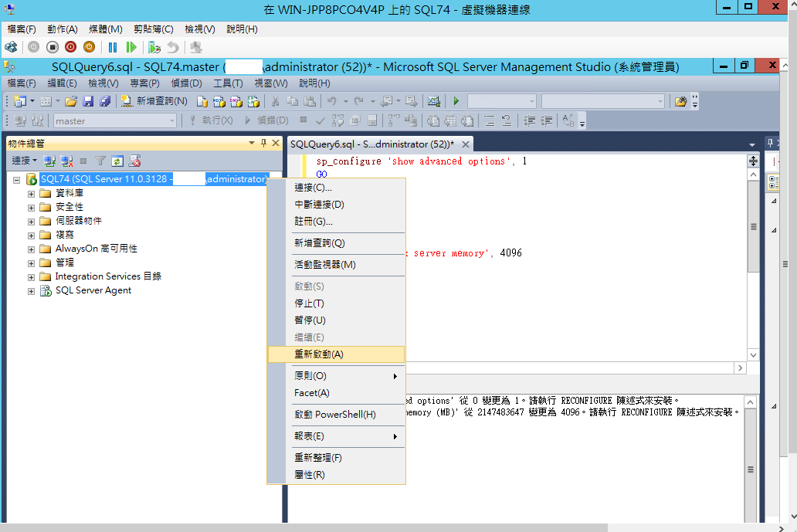This screenshot has width=797, height=532.
Task: Click the VM turn off stop icon
Action: tap(52, 47)
